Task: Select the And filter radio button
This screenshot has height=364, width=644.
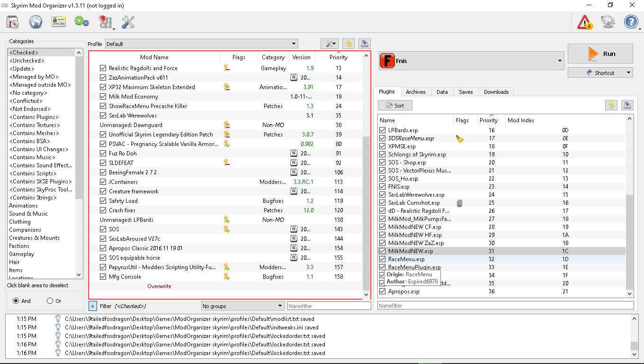Action: (16, 301)
